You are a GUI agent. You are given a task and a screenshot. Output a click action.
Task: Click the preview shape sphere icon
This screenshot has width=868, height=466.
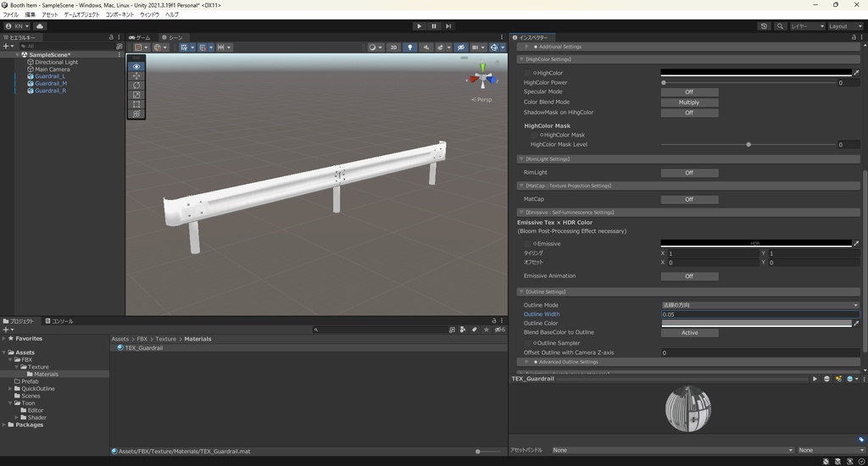pos(826,379)
